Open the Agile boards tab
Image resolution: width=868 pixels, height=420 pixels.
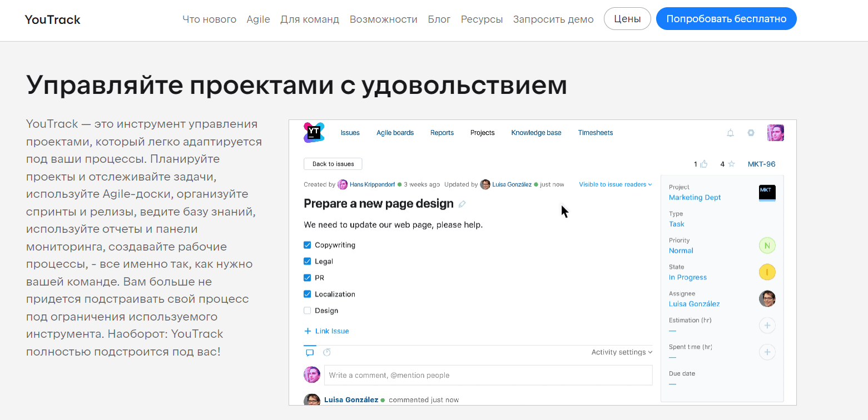click(395, 133)
